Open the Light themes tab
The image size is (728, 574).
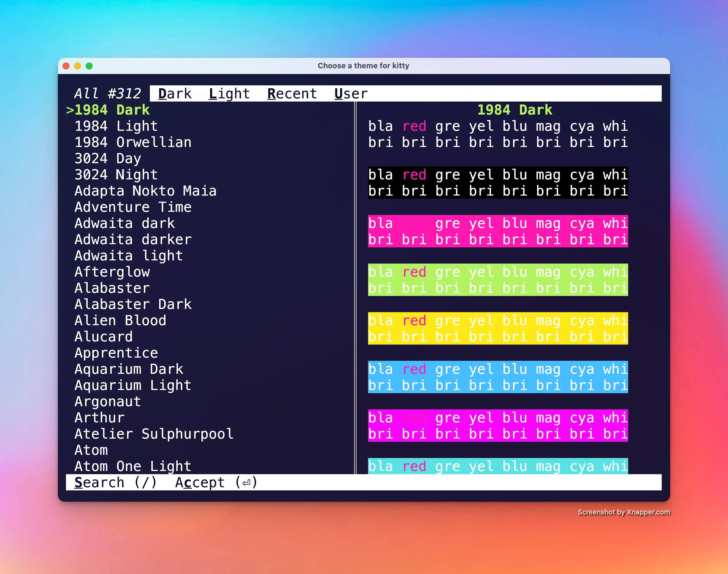[229, 93]
